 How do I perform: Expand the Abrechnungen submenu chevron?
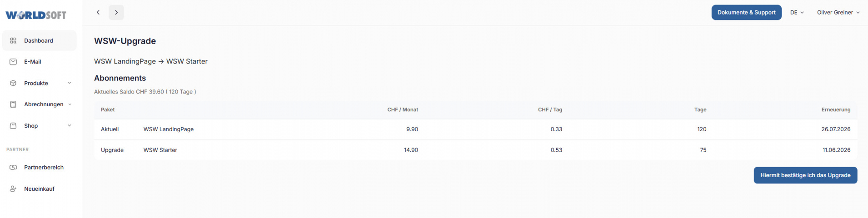[70, 104]
